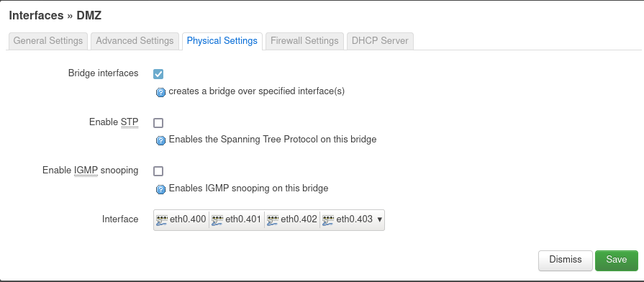
Task: Click the Dismiss button
Action: pyautogui.click(x=566, y=260)
